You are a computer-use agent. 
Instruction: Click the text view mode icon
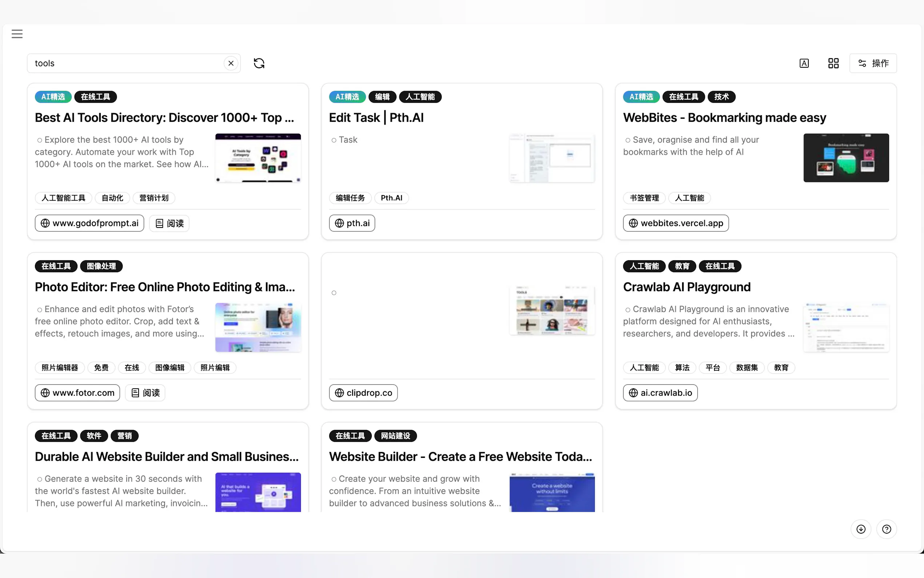804,63
